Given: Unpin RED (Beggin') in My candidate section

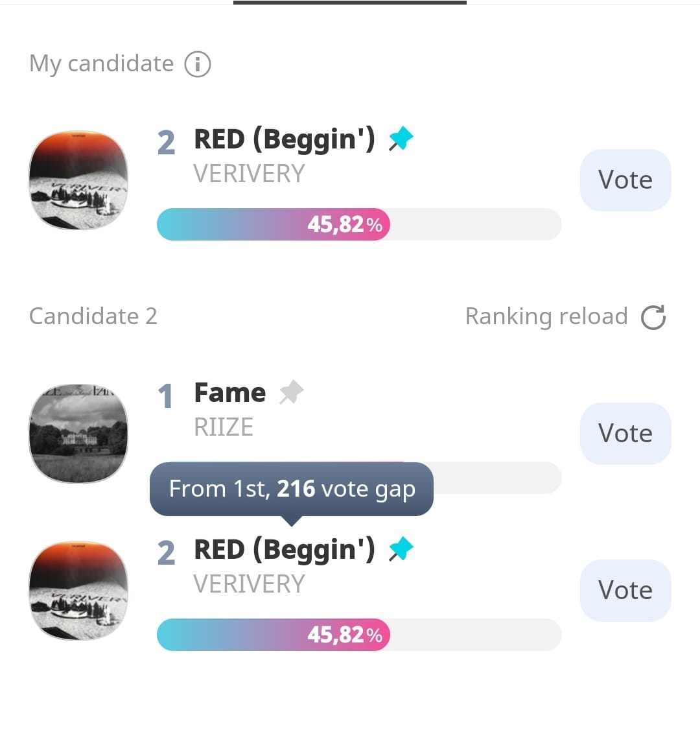Looking at the screenshot, I should pos(401,139).
